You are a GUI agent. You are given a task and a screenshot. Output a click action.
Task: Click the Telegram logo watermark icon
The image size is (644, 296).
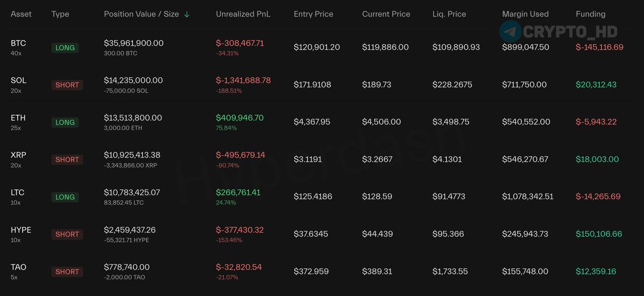pyautogui.click(x=510, y=31)
